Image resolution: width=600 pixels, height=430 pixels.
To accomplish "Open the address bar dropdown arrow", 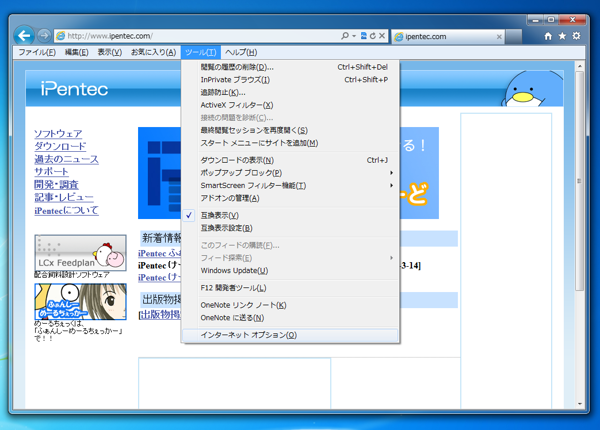I will pyautogui.click(x=354, y=36).
